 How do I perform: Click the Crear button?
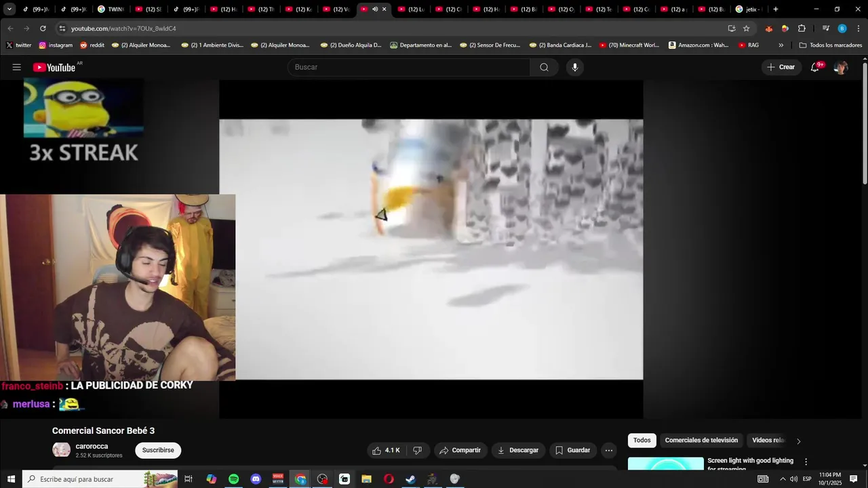click(781, 67)
